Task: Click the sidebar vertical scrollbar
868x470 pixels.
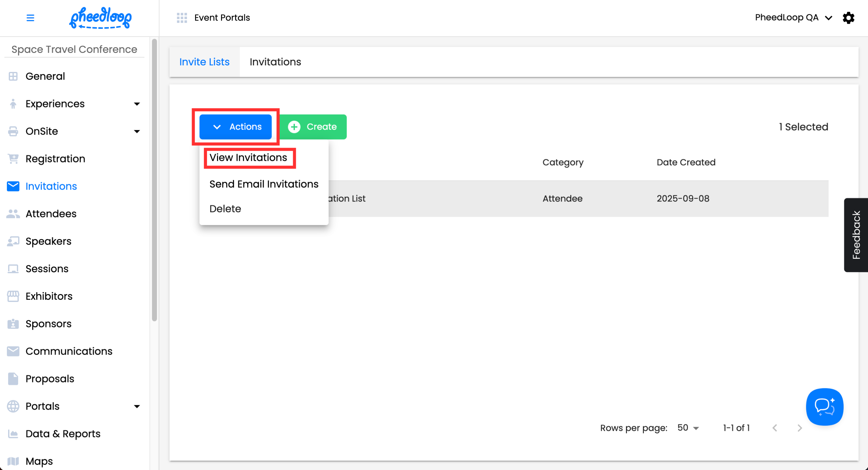Action: coord(154,180)
